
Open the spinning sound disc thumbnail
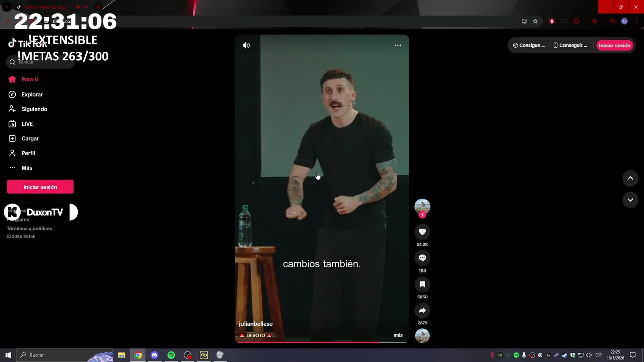coord(422,336)
